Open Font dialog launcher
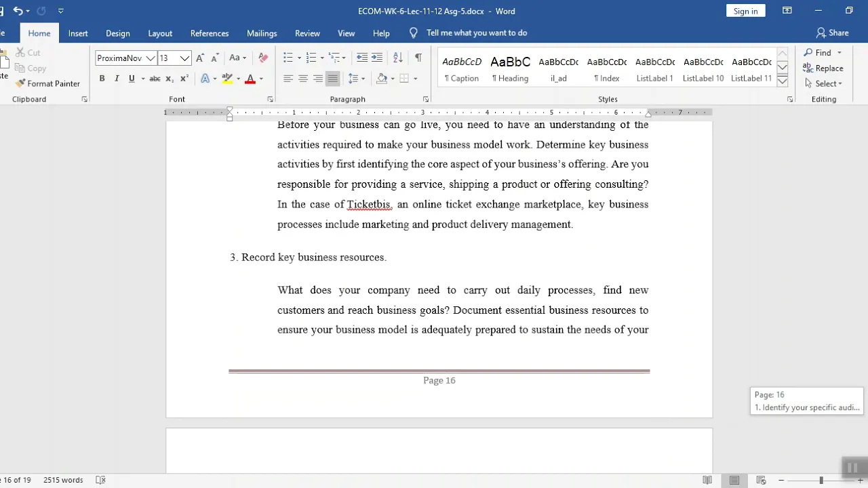Screen dimensions: 868x488 point(270,99)
